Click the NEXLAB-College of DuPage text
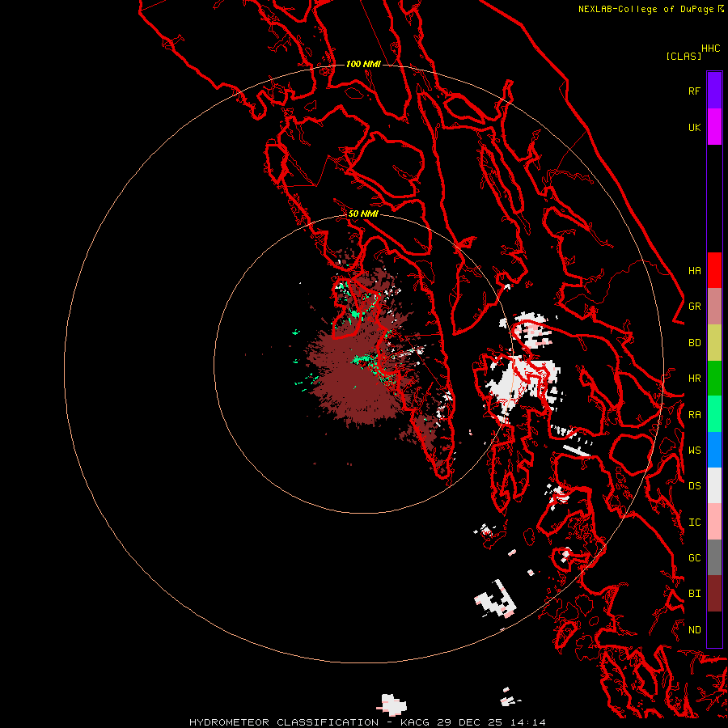The width and height of the screenshot is (728, 728). (645, 9)
